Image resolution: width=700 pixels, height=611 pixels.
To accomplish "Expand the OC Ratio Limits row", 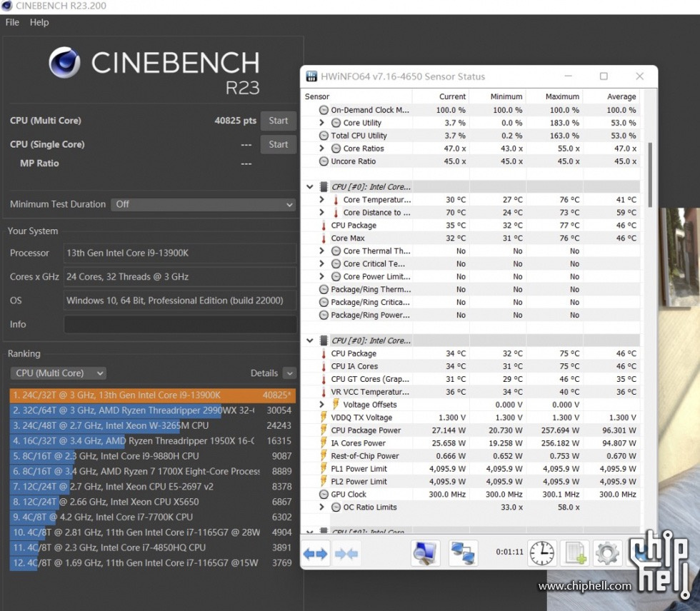I will click(321, 507).
